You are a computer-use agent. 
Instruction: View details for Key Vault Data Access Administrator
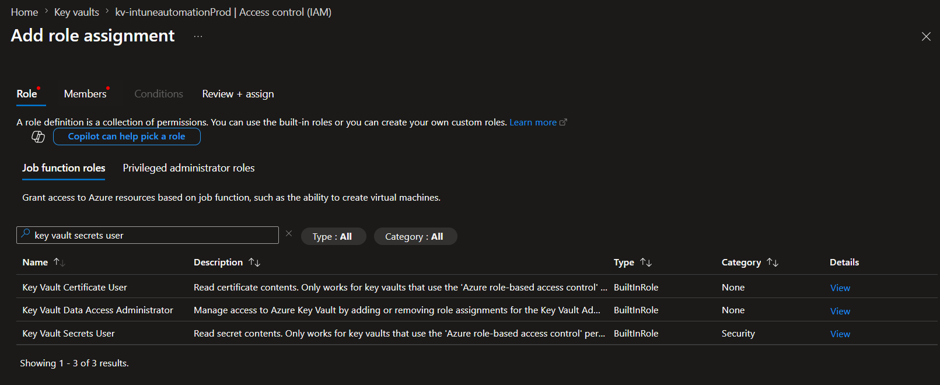tap(840, 311)
